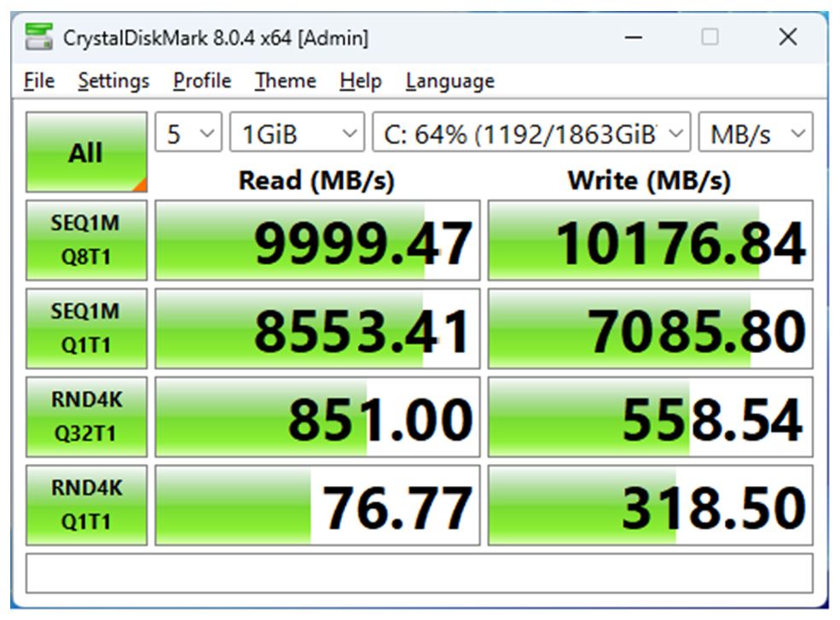Click the RND4K Q1T1 write value 318.50
This screenshot has width=840, height=620.
(651, 506)
